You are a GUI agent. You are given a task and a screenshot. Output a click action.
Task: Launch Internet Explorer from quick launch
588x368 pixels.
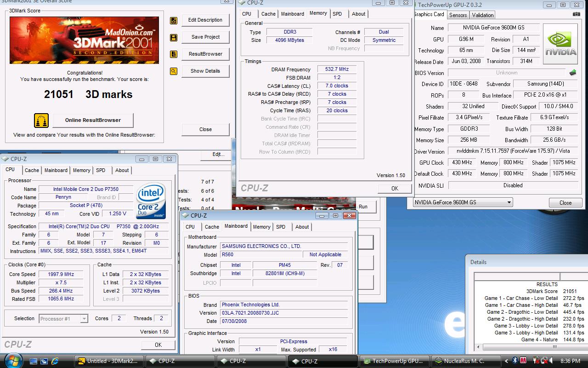click(x=55, y=361)
